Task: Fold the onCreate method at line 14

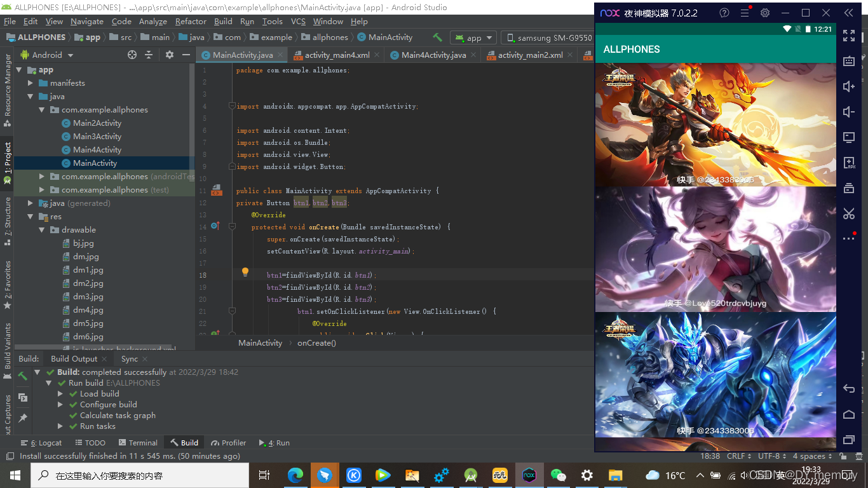Action: (x=232, y=227)
